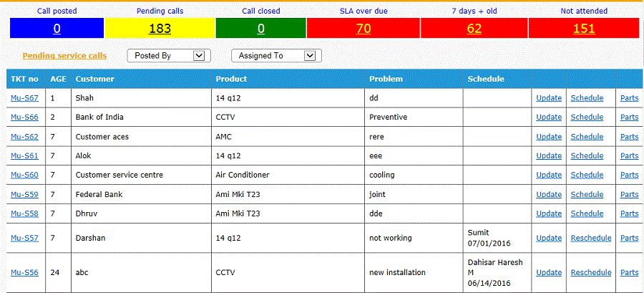Reschedule the abc service call

click(x=591, y=272)
